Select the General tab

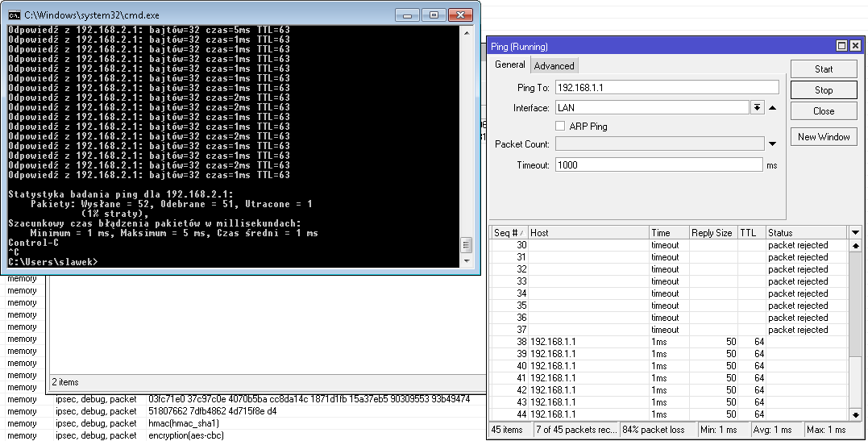pos(509,65)
